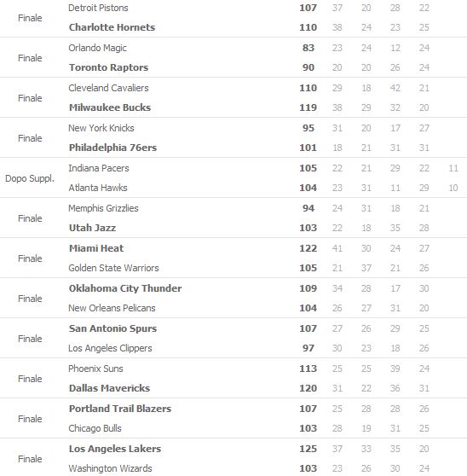Open Cleveland Cavaliers team details
The image size is (467, 476).
click(108, 88)
